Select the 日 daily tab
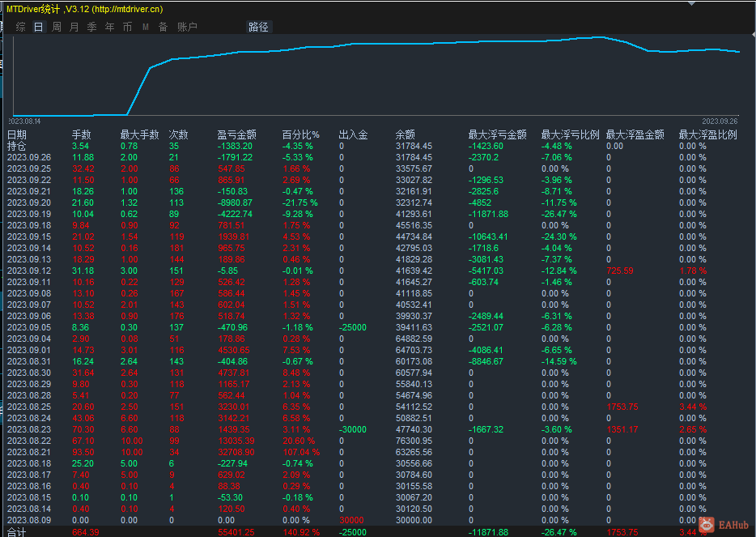 click(x=38, y=27)
